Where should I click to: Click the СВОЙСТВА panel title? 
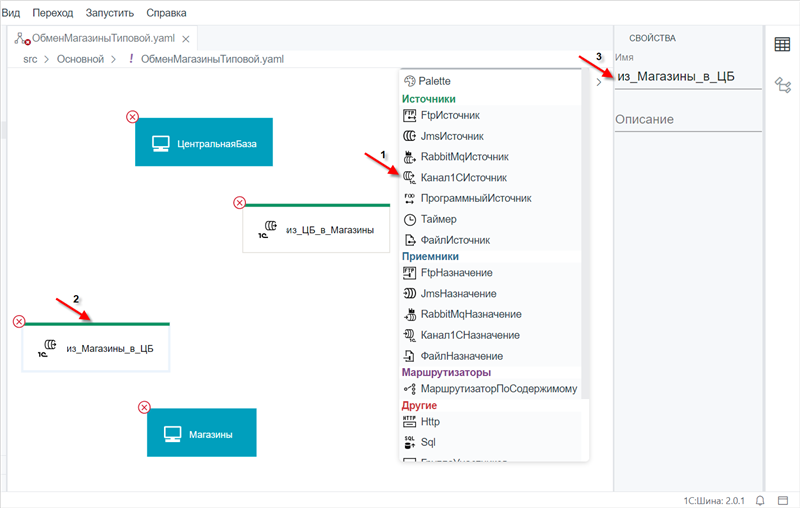(x=652, y=38)
